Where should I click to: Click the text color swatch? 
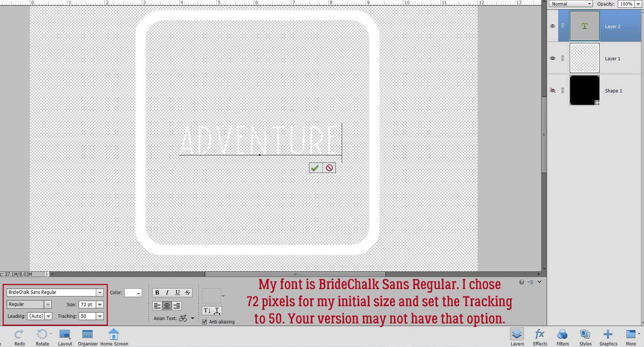[130, 293]
